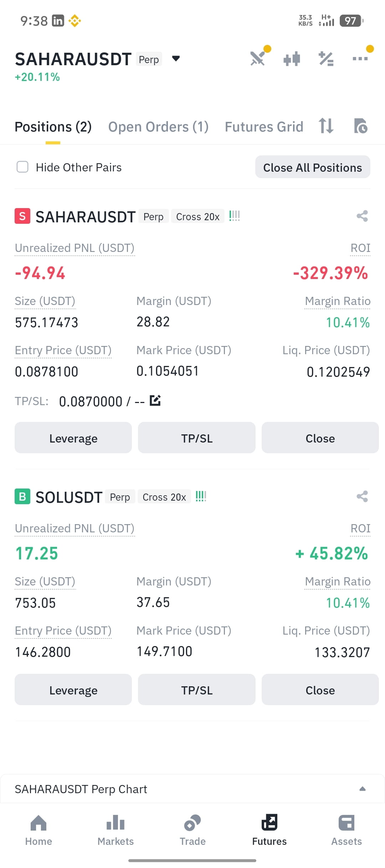Edit the SAHARAUSDT TP/SL values
385x868 pixels.
(155, 401)
